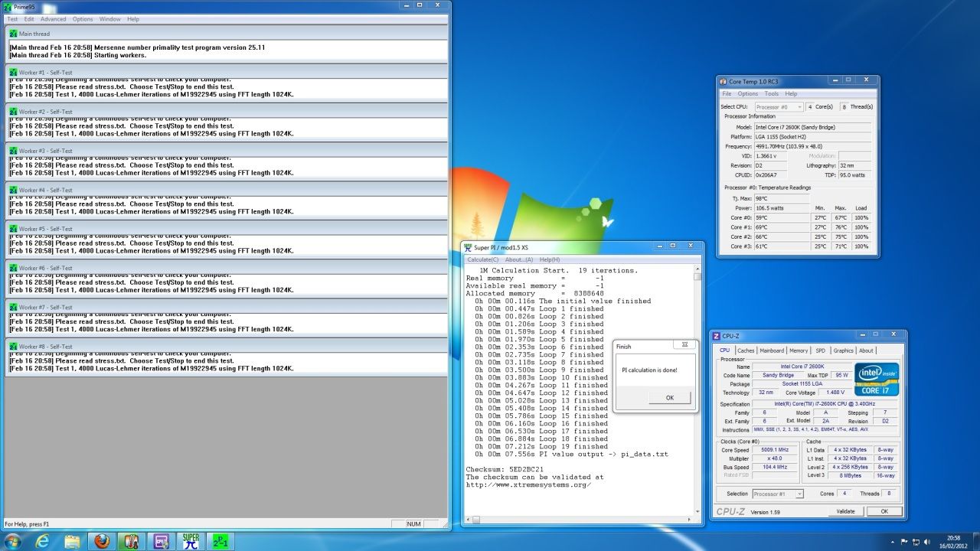Click the CPU-Z Core Speed 5009.1 MHz value

tap(775, 450)
